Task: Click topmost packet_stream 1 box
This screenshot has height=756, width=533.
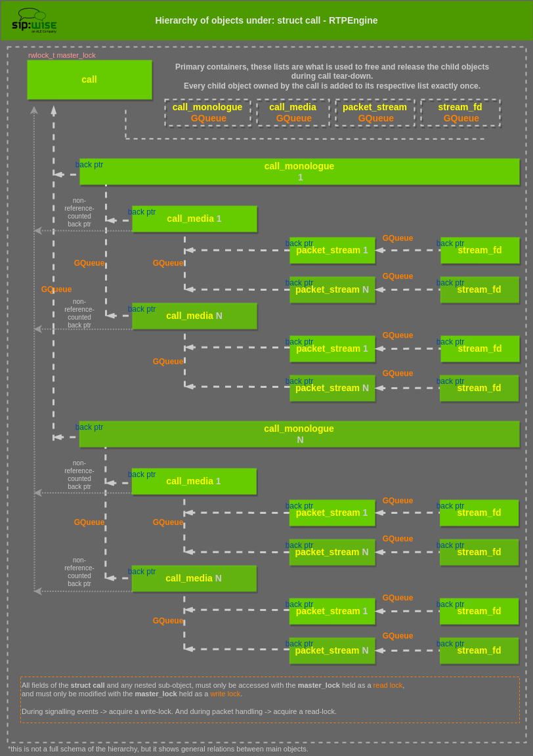Action: click(x=332, y=250)
